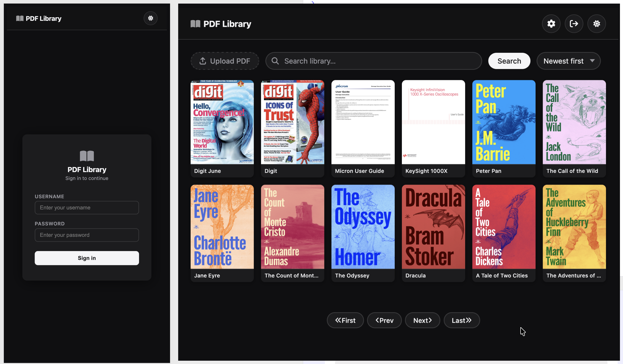Toggle the light/dark theme in the library window header

597,24
